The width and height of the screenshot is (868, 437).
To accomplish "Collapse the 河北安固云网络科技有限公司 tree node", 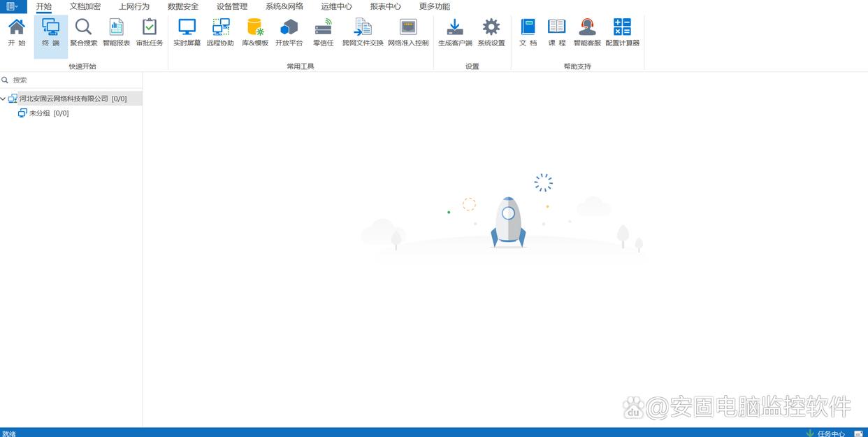I will [x=3, y=99].
